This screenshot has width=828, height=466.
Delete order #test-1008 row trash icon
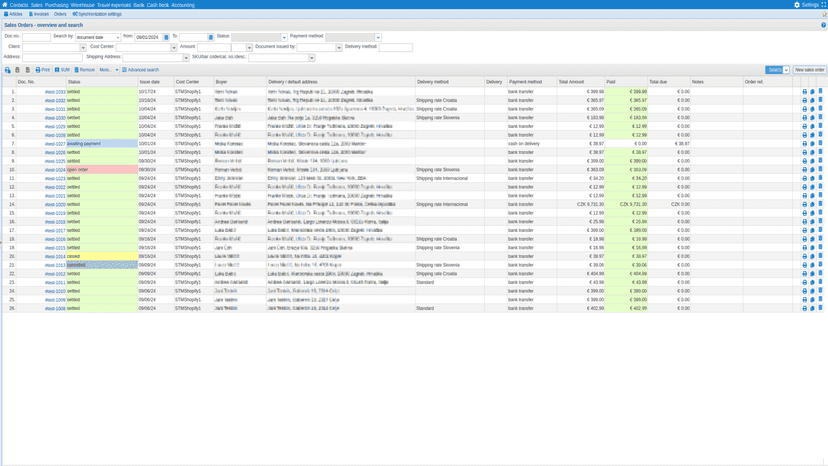[821, 308]
